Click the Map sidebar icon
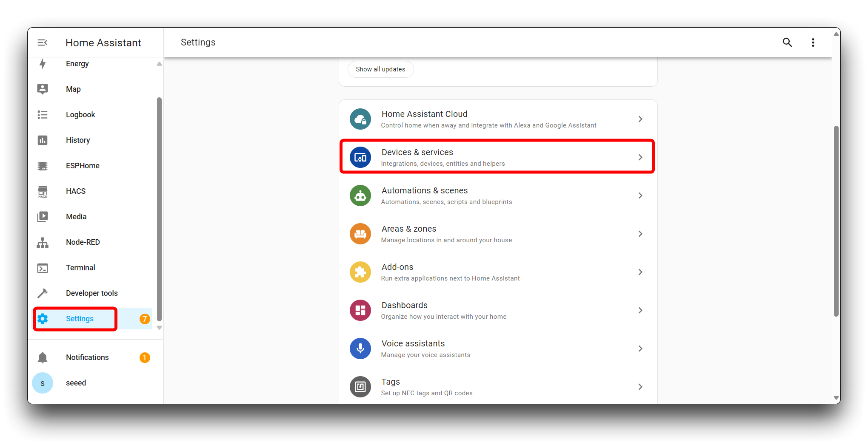The image size is (868, 445). click(43, 89)
